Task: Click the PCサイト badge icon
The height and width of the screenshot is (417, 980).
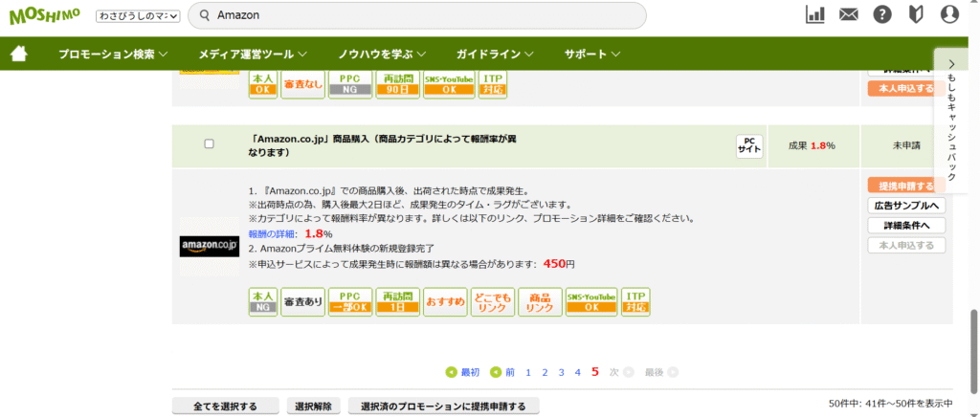Action: 749,146
